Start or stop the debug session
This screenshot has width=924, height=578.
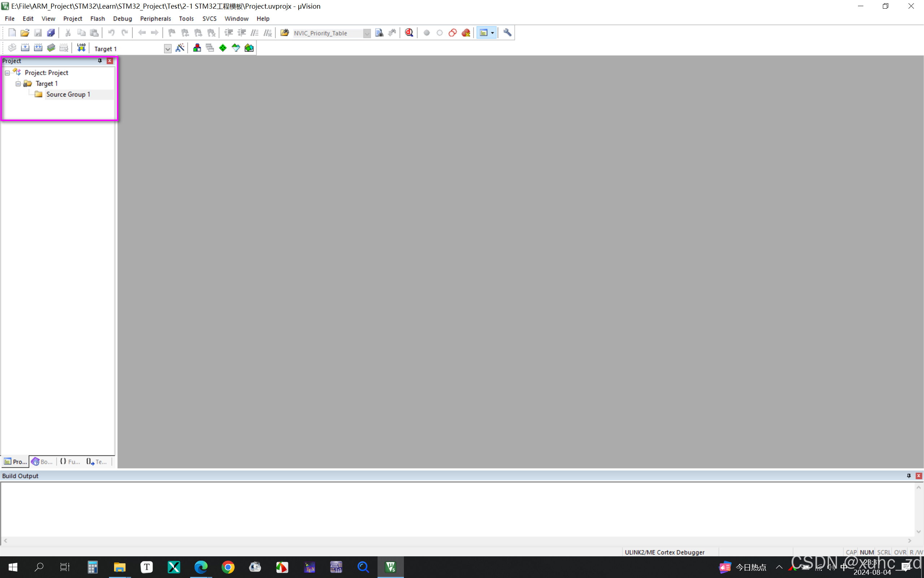point(409,33)
